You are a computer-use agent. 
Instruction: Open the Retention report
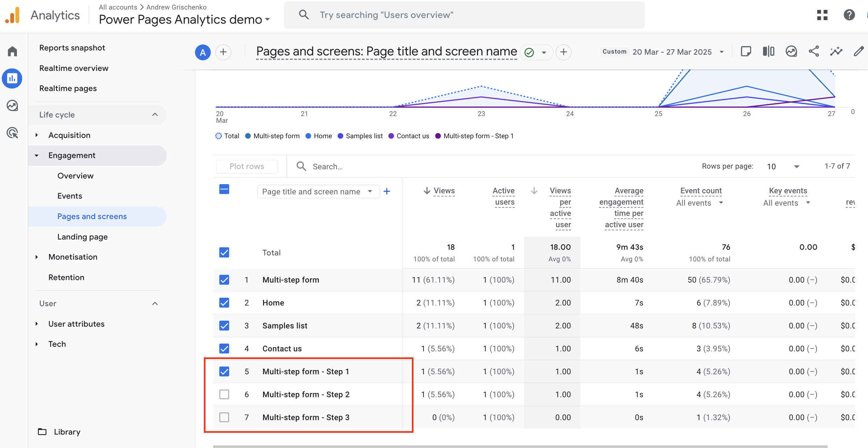[67, 277]
